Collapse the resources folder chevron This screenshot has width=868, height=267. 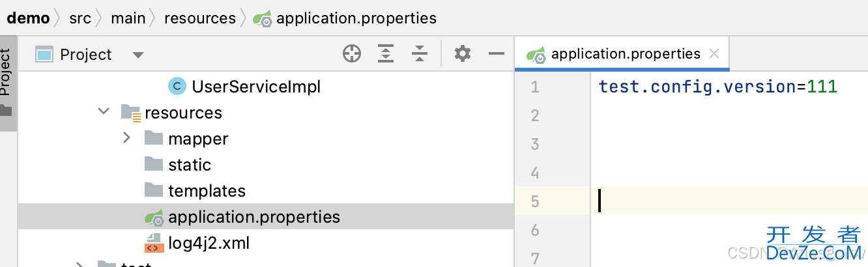tap(104, 112)
